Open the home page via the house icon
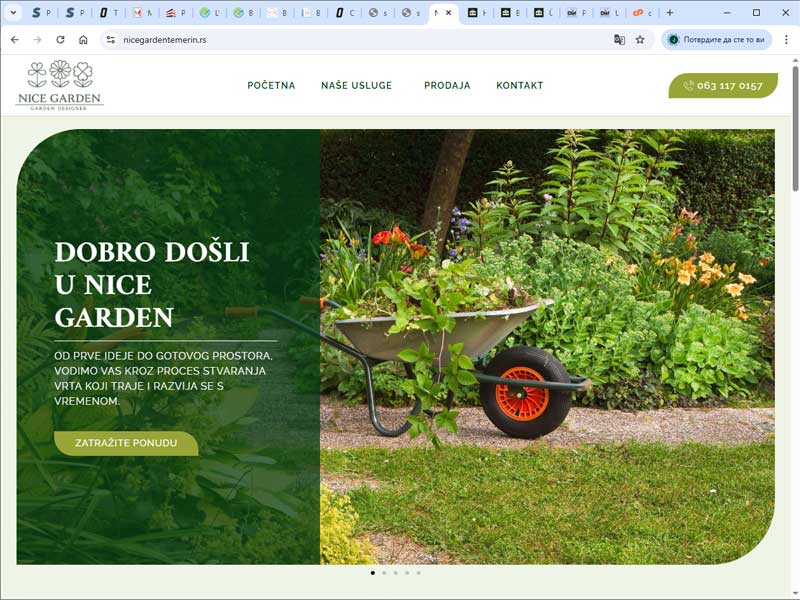This screenshot has width=800, height=600. (83, 40)
